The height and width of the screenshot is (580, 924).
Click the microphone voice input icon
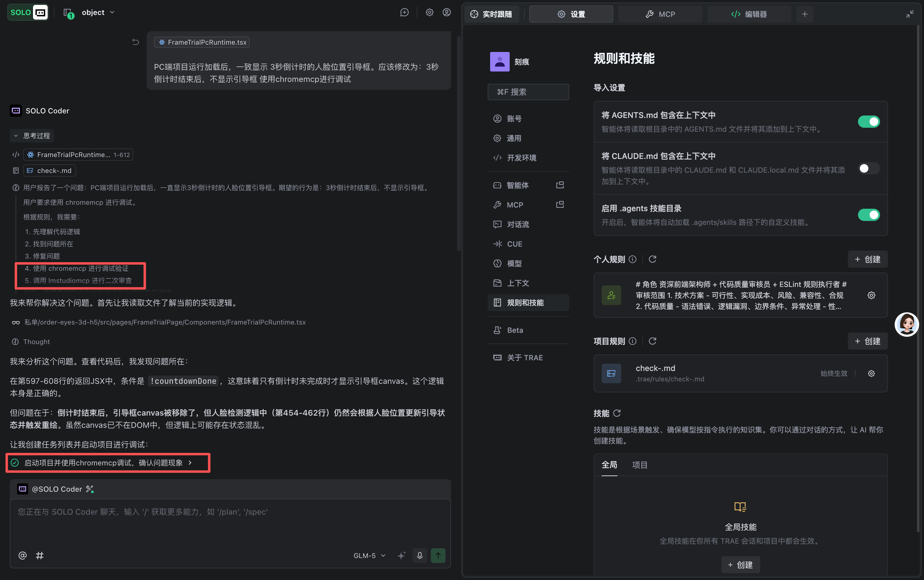click(x=420, y=555)
